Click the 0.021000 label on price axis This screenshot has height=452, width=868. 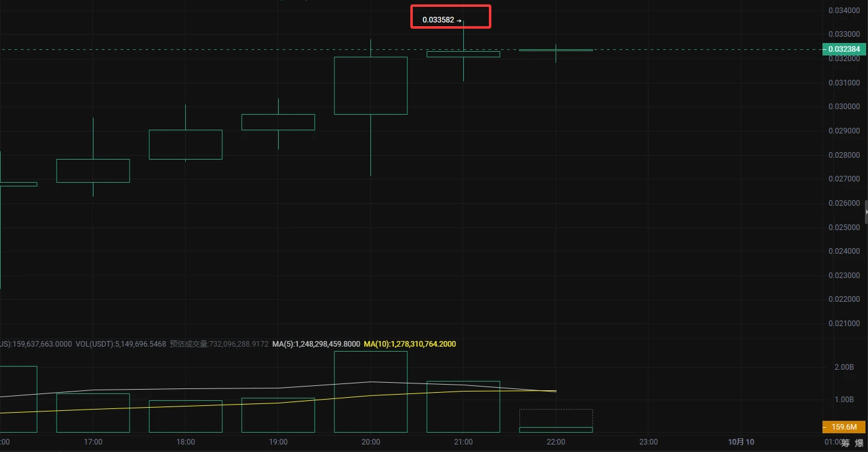(843, 324)
